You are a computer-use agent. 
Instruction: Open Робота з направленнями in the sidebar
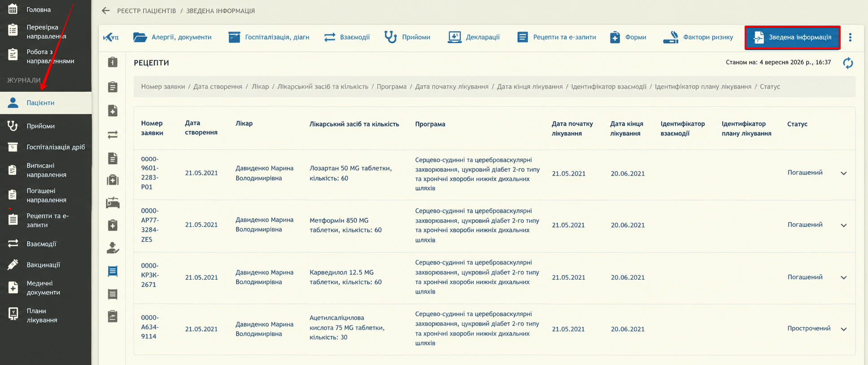pos(46,56)
